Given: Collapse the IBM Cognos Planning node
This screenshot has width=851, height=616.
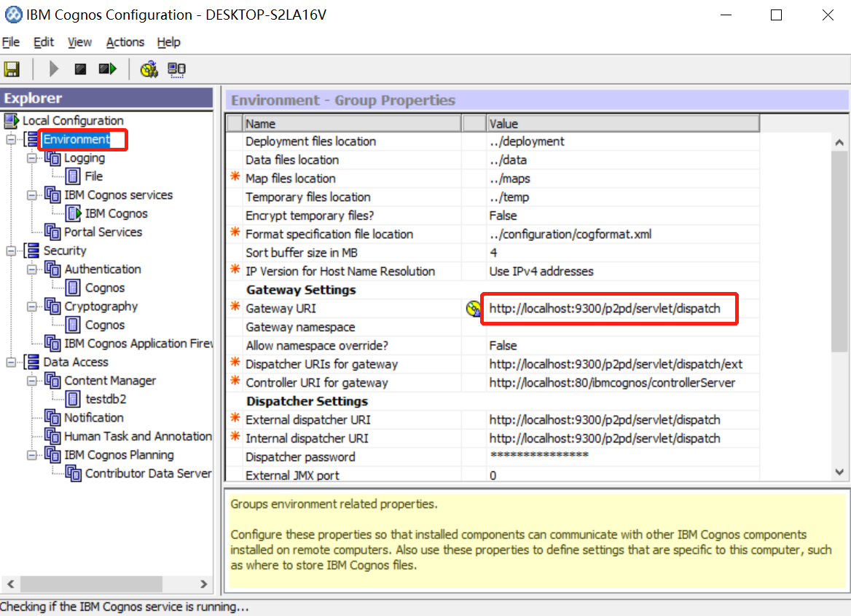Looking at the screenshot, I should pyautogui.click(x=32, y=455).
